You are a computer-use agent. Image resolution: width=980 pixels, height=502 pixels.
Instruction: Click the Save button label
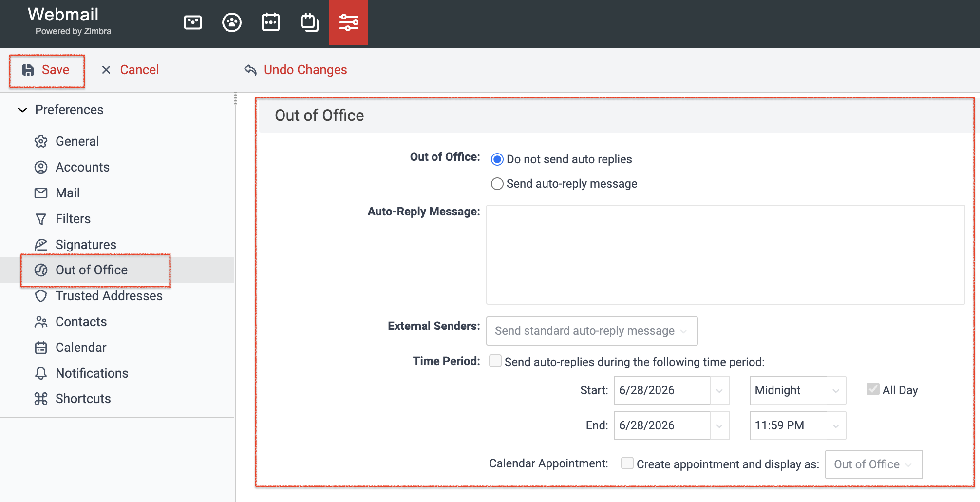(56, 70)
